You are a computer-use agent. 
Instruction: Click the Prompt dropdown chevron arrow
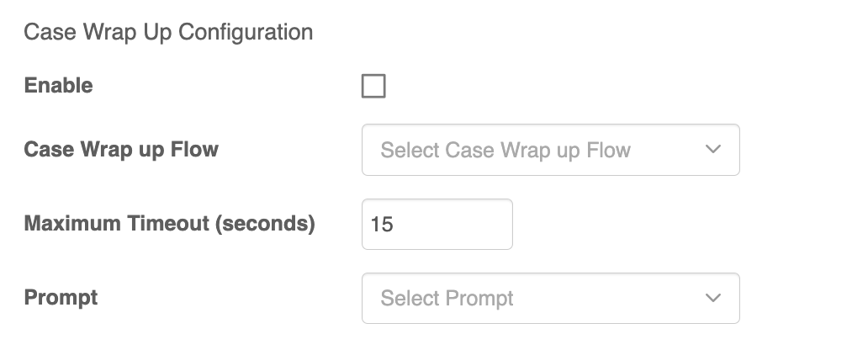coord(713,298)
